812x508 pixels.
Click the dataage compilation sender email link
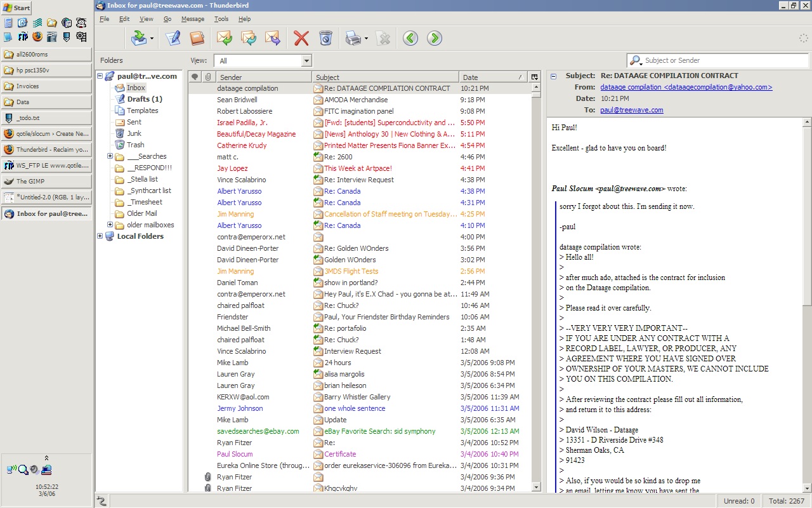pos(686,88)
